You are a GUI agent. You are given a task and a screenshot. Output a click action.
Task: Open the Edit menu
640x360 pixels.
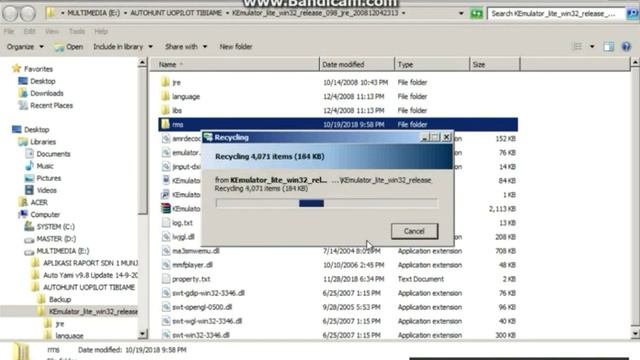pos(29,31)
